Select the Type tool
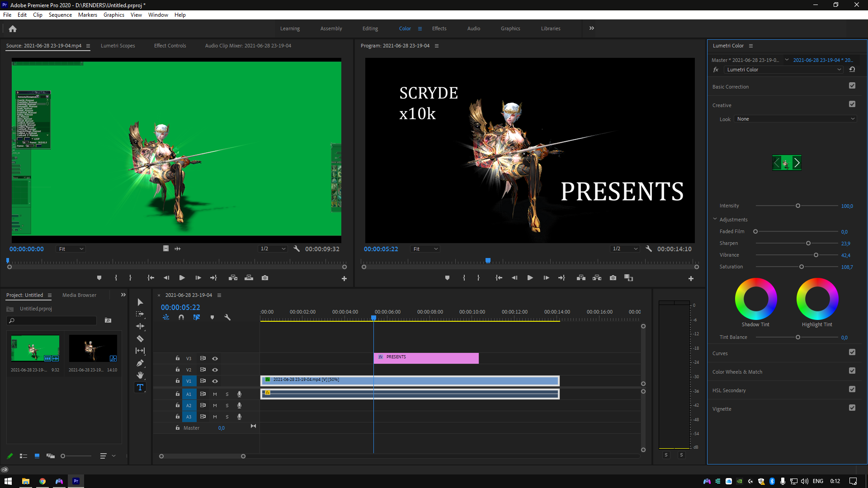The width and height of the screenshot is (868, 488). [140, 387]
